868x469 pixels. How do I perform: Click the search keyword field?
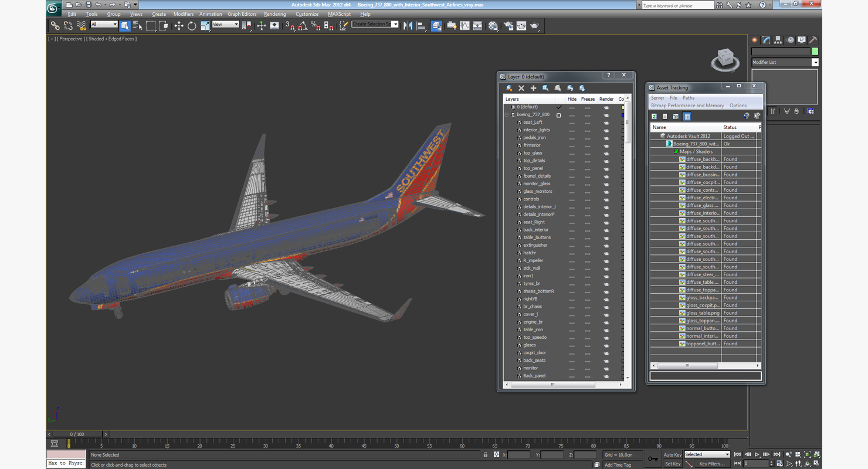coord(677,5)
